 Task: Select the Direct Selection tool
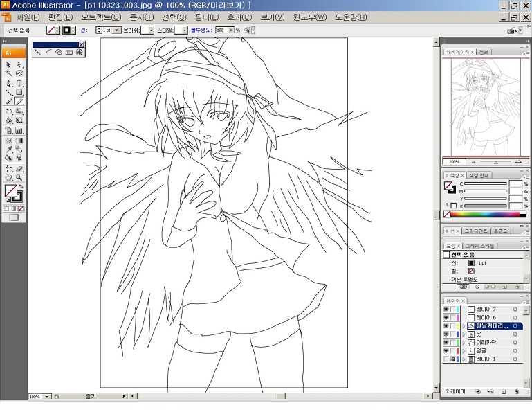pos(19,64)
